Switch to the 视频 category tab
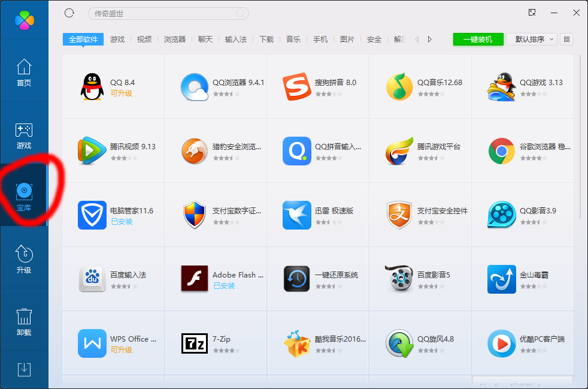588x389 pixels. [144, 39]
